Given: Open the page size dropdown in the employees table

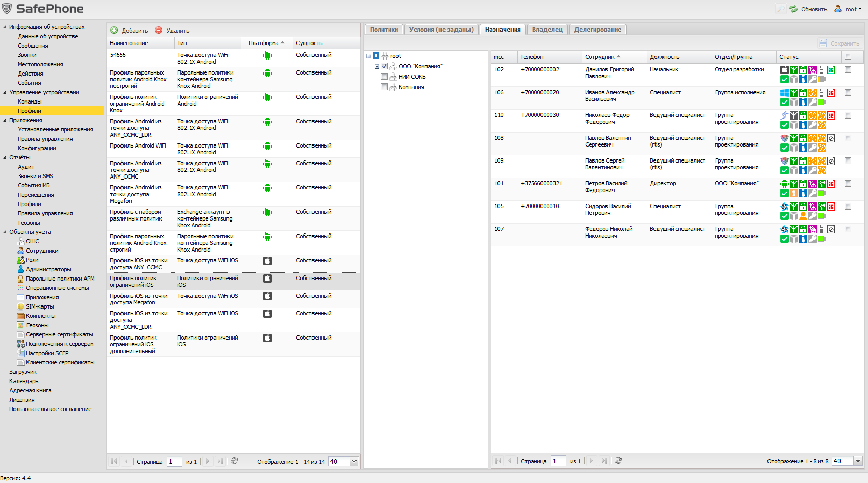Looking at the screenshot, I should tap(858, 461).
